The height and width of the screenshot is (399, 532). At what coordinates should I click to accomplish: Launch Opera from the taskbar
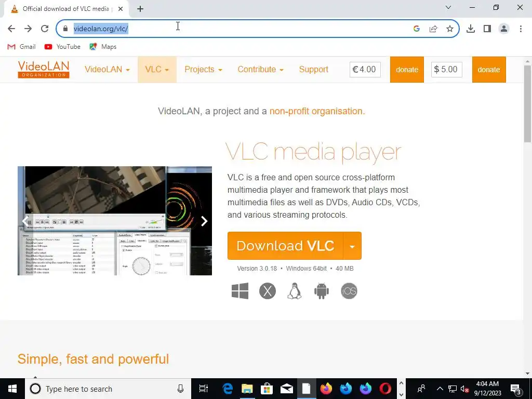385,389
